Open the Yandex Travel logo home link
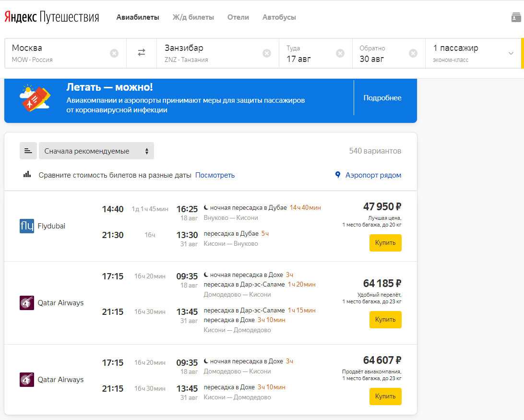 pos(51,17)
